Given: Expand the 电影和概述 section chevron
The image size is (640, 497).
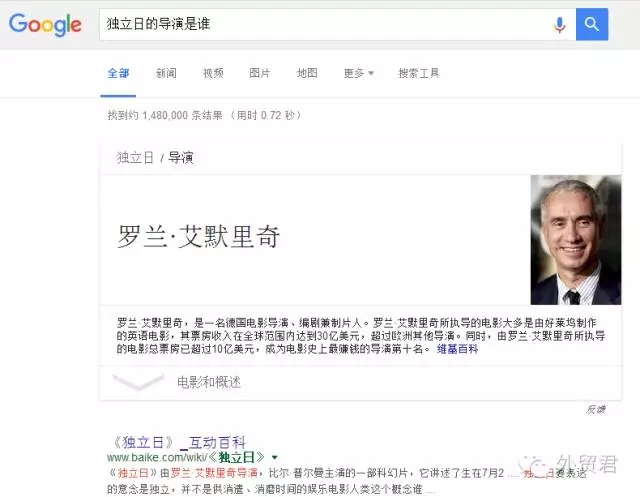Looking at the screenshot, I should click(138, 382).
